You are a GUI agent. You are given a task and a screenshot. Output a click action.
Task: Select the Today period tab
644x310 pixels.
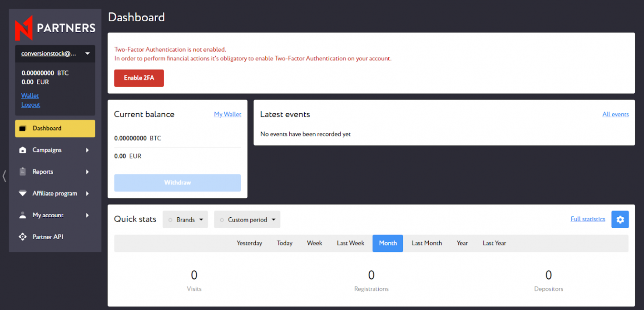(285, 243)
